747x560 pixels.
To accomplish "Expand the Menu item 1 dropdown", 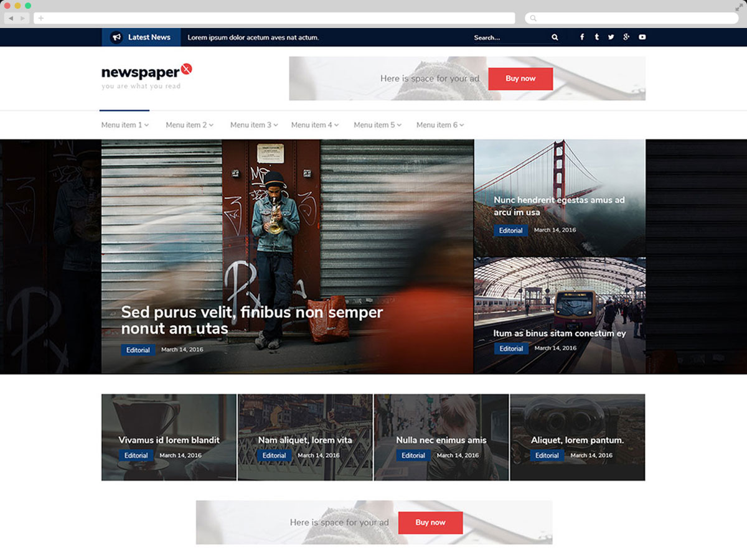I will coord(125,124).
